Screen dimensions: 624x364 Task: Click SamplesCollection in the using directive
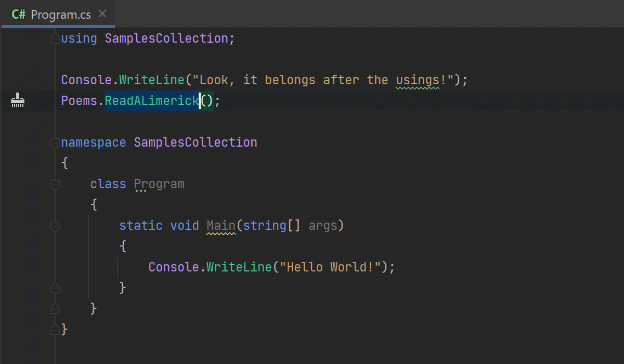[166, 38]
